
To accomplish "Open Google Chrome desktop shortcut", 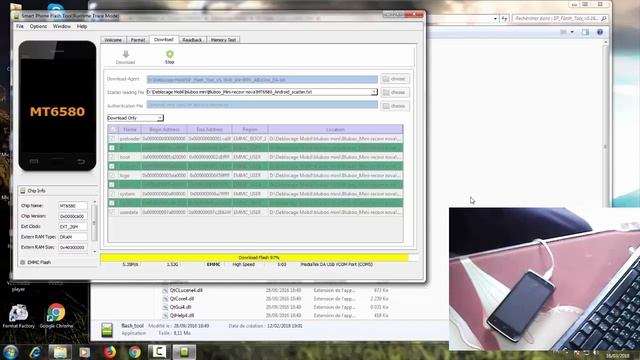I will pyautogui.click(x=56, y=316).
